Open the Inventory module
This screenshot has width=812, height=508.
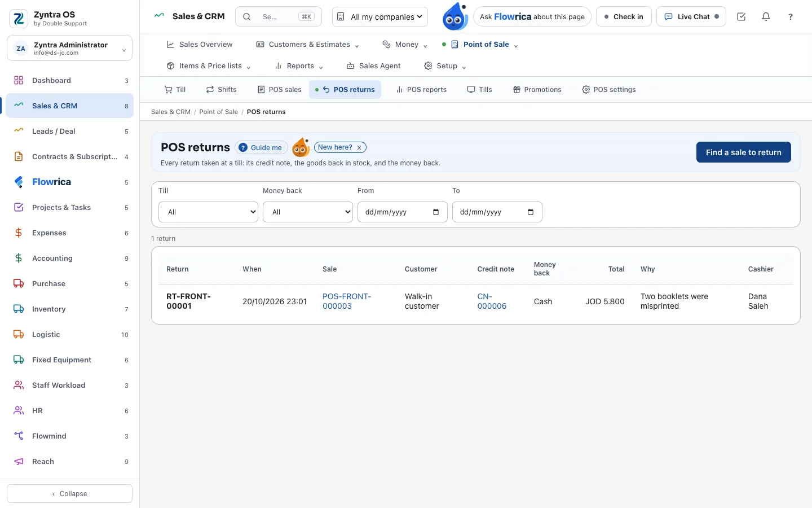coord(70,309)
